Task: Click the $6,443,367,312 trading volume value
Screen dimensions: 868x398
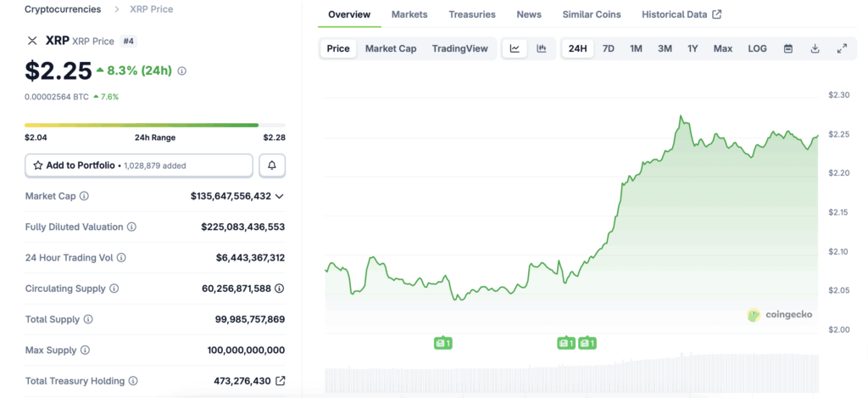Action: [x=251, y=258]
